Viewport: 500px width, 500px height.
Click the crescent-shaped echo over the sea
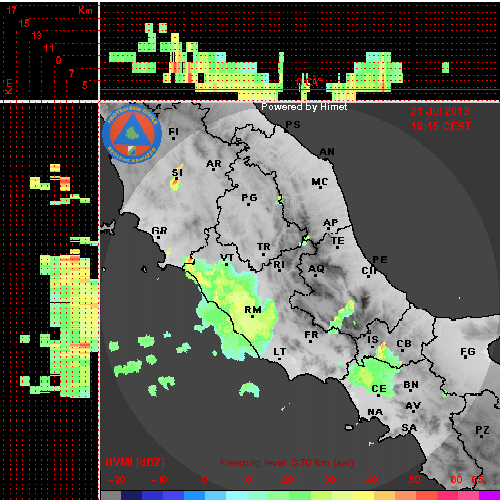[x=249, y=389]
